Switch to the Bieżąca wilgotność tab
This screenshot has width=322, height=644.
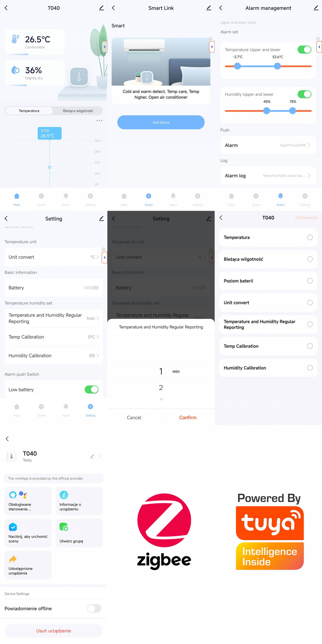click(78, 111)
